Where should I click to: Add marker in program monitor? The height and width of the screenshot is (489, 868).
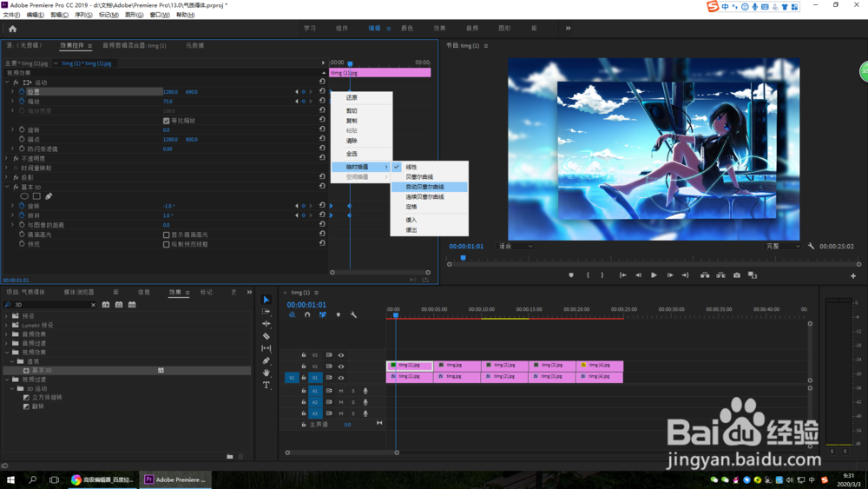571,275
